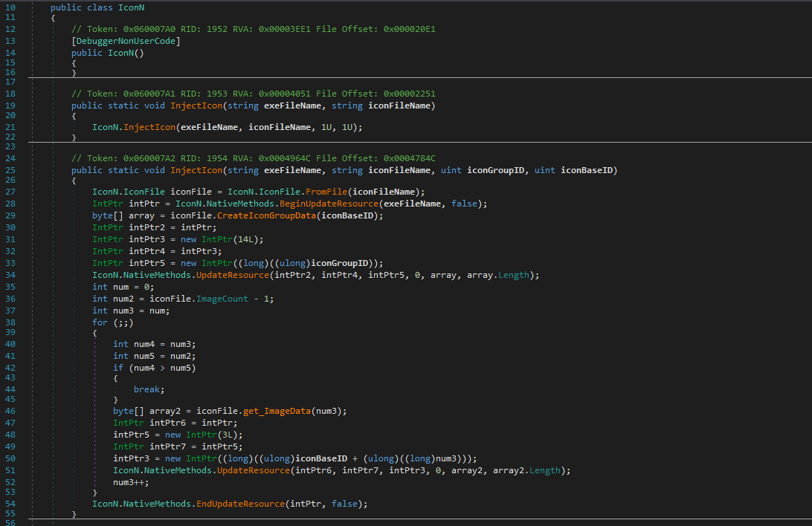Click the InjectIcon call on line 21

149,127
